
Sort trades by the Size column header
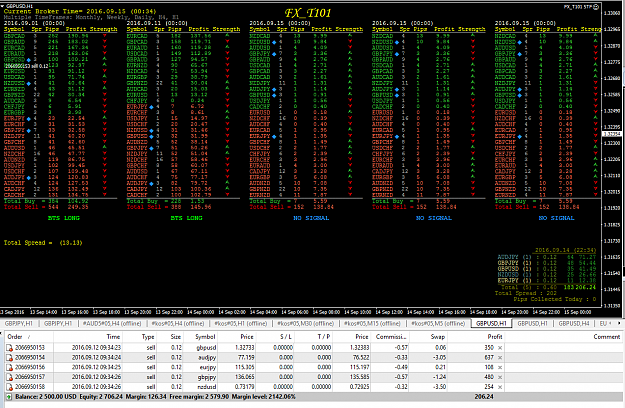[x=171, y=337]
